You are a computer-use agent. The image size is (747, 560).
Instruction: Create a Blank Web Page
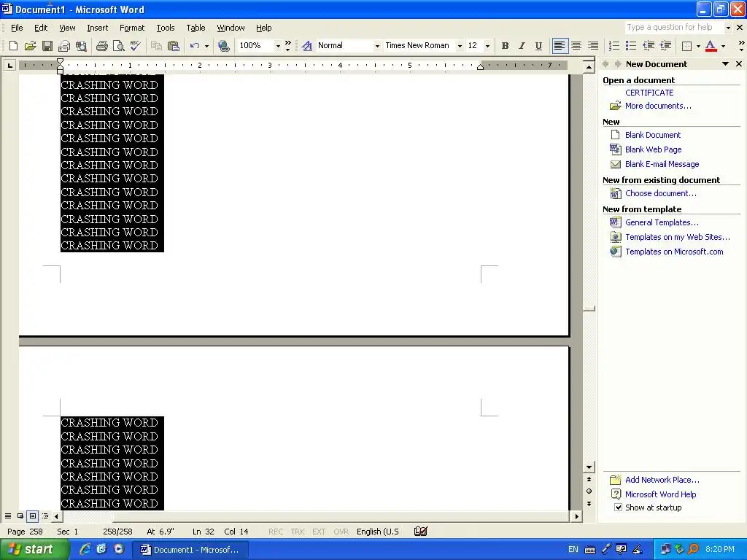(x=653, y=149)
